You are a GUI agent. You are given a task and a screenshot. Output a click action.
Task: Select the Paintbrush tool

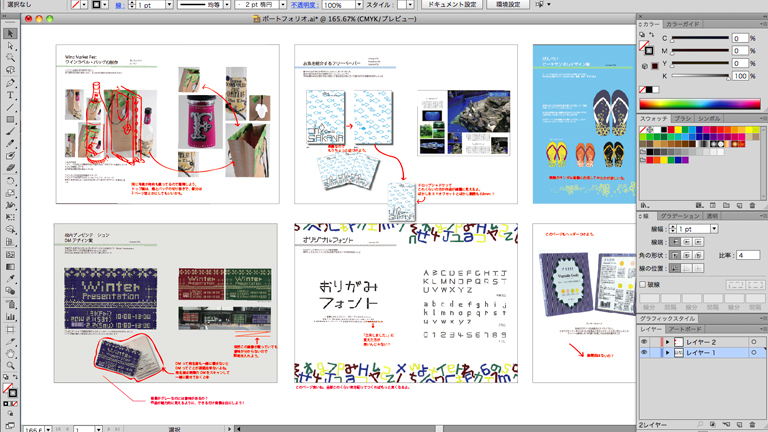10,132
